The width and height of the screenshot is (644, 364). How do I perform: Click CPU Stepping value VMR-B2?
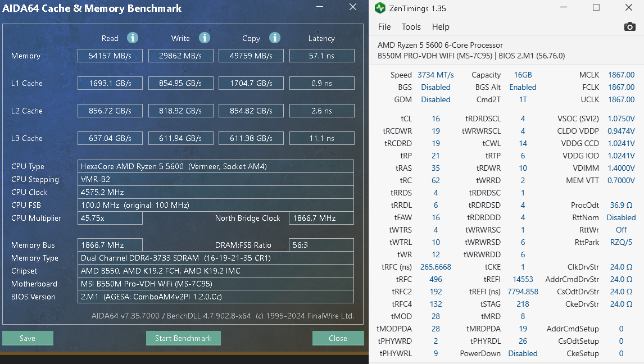tap(216, 179)
